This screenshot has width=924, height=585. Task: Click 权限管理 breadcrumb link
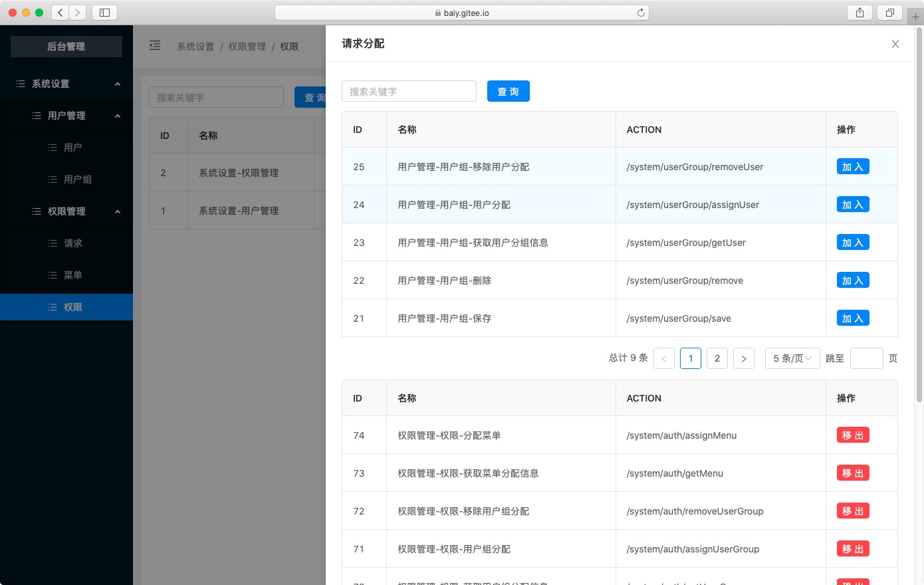click(x=247, y=47)
